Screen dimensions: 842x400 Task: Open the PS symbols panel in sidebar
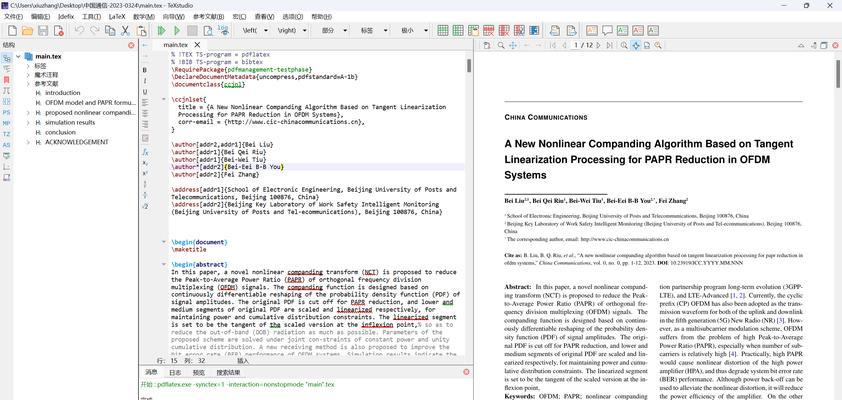(6, 112)
